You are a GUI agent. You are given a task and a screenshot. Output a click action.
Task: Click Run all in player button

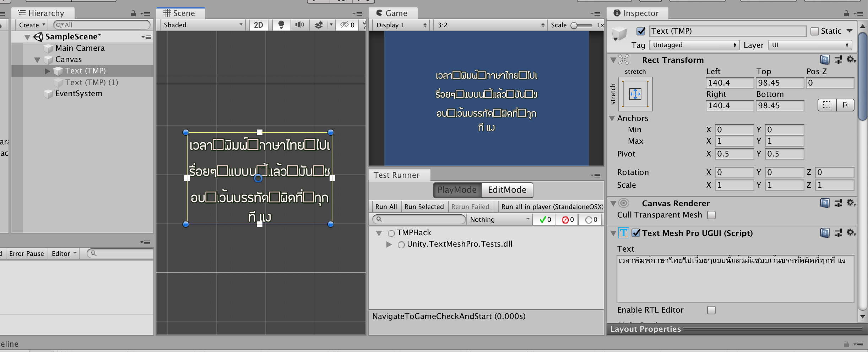click(552, 207)
